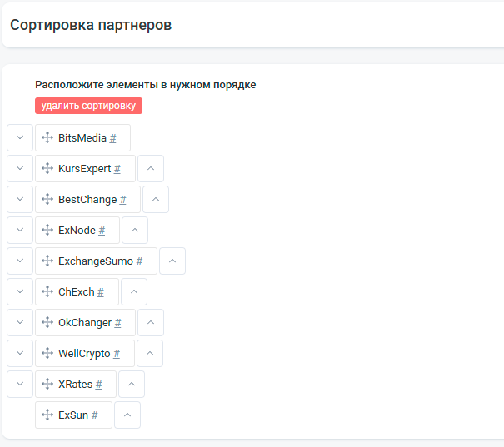The image size is (504, 447).
Task: Move ChExch up one position
Action: tap(134, 292)
